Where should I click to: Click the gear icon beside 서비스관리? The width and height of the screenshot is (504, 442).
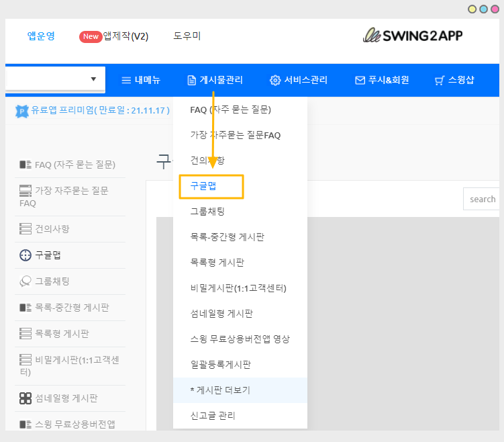coord(275,81)
